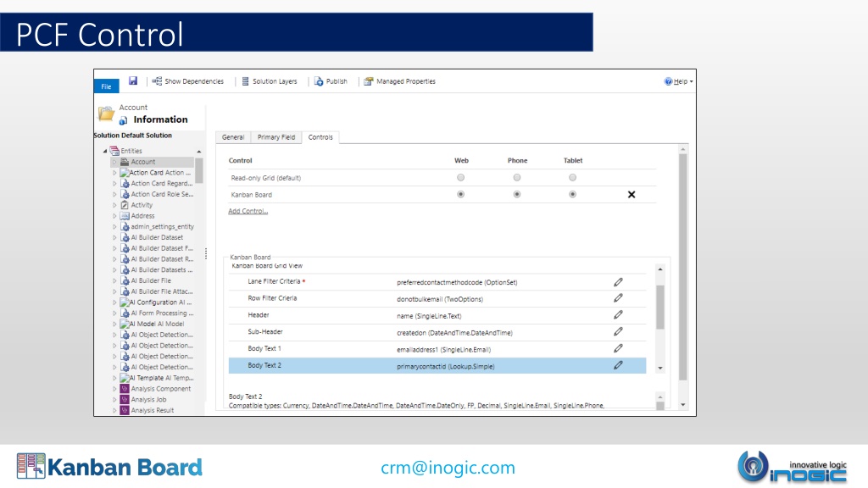Select Web radio for Read-only Grid
Viewport: 868px width, 488px height.
pyautogui.click(x=460, y=178)
